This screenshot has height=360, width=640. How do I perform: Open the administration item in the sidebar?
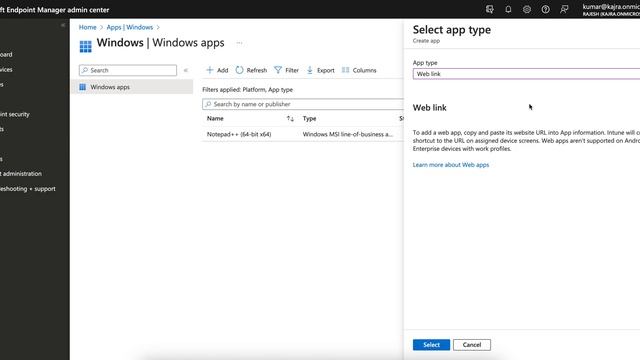(21, 173)
